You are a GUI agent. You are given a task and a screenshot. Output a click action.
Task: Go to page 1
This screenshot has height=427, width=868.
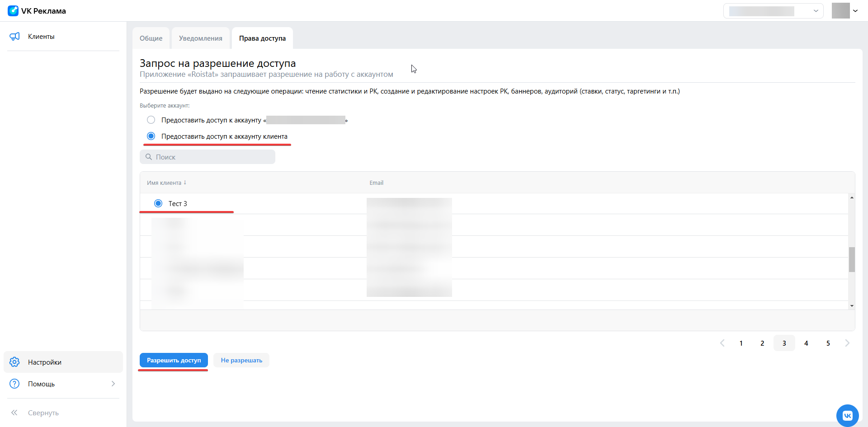click(741, 343)
